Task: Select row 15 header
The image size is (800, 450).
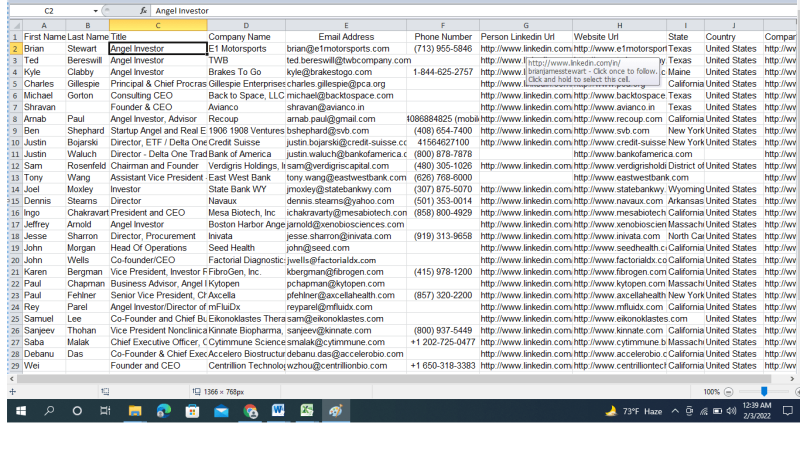Action: click(x=15, y=201)
